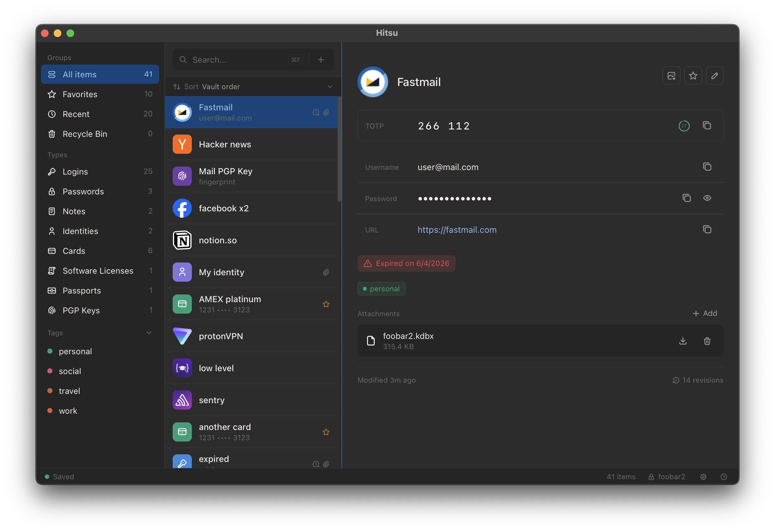Select the protonVPN entry
This screenshot has height=532, width=775.
click(251, 336)
